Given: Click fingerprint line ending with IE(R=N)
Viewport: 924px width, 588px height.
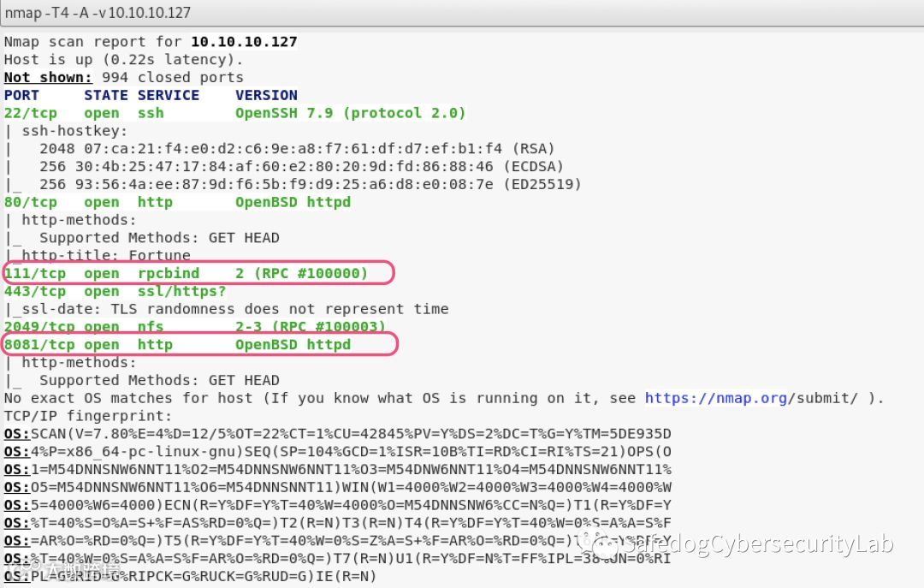Looking at the screenshot, I should tap(190, 576).
